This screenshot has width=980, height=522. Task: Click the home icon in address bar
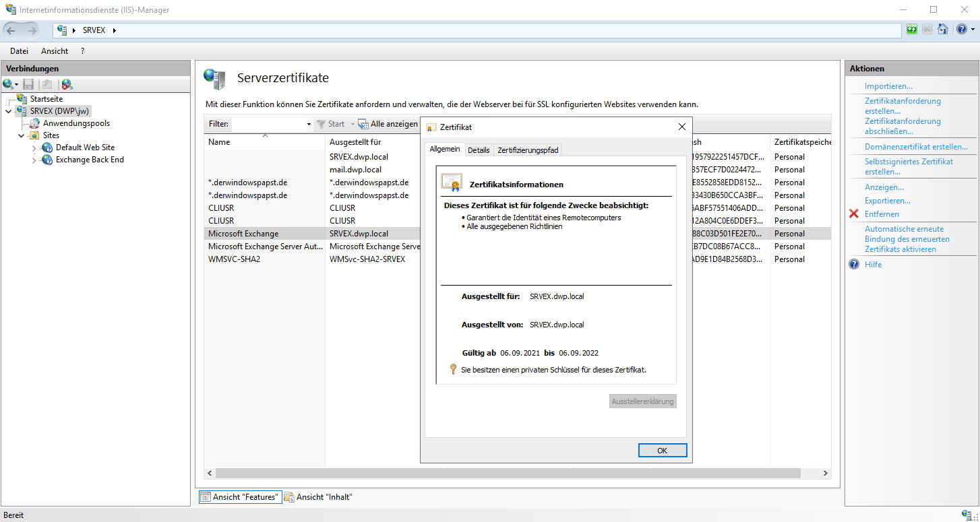click(943, 30)
